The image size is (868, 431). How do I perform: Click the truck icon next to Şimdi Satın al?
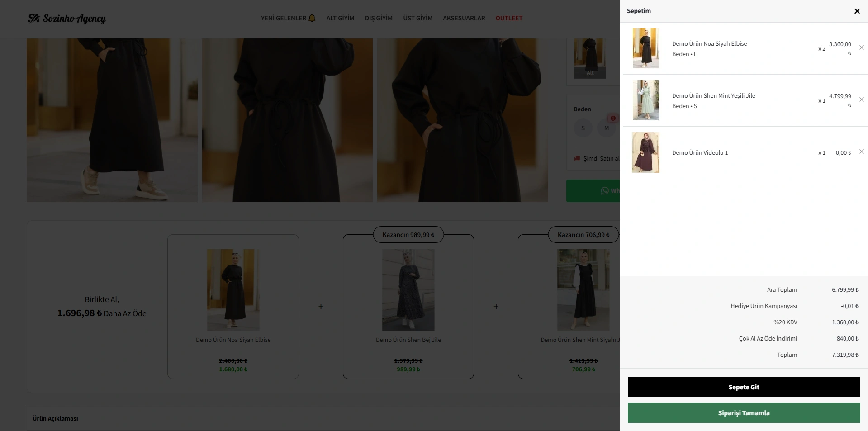coord(577,159)
